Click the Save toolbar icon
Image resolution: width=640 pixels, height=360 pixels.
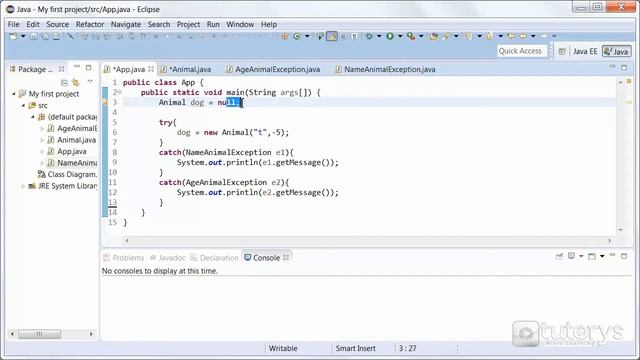(x=33, y=36)
